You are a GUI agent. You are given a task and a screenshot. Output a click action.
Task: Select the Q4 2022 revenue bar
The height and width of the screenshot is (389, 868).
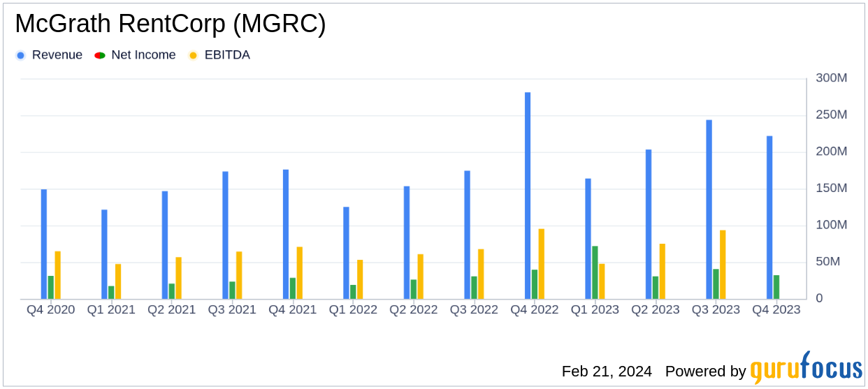(528, 196)
